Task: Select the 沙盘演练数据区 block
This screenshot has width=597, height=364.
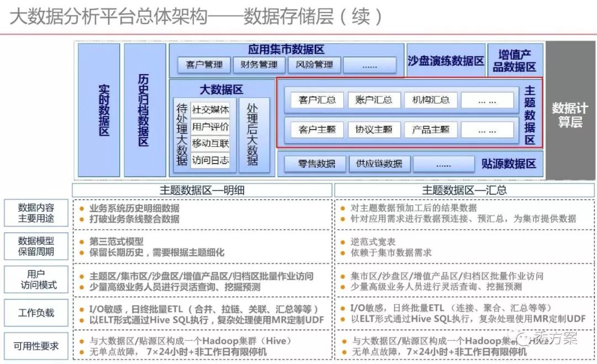Action: click(x=446, y=60)
